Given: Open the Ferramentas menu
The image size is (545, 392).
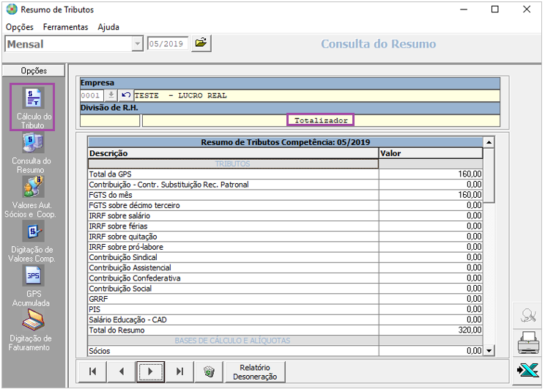Looking at the screenshot, I should [x=65, y=27].
